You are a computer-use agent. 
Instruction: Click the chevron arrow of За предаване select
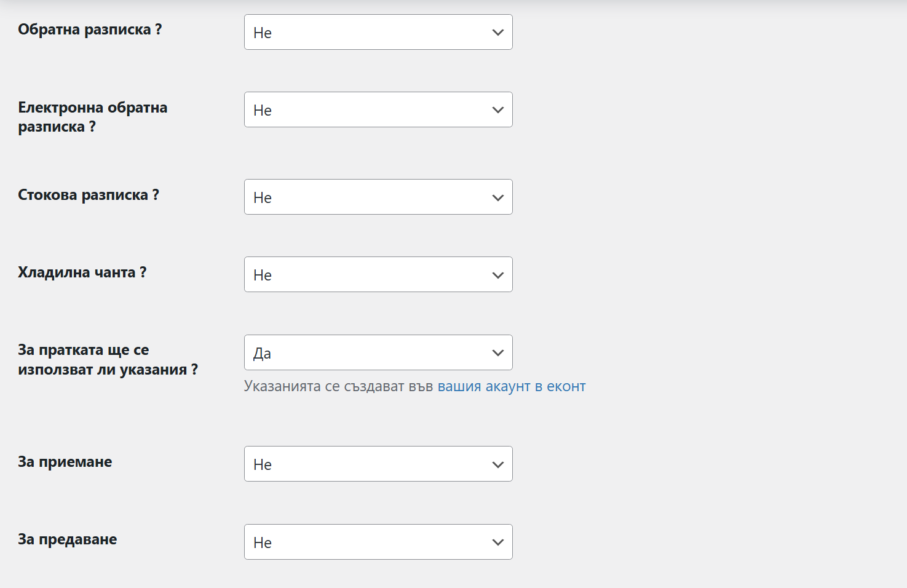498,542
